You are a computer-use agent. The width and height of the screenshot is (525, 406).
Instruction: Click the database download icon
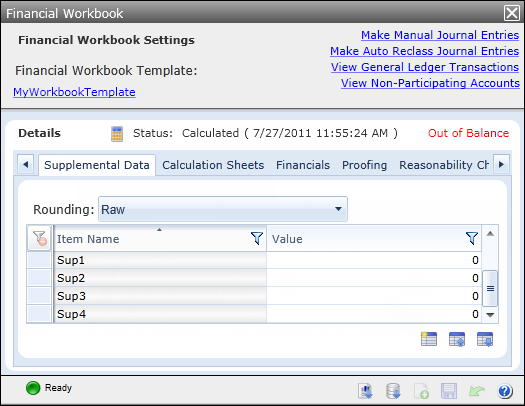tap(393, 391)
